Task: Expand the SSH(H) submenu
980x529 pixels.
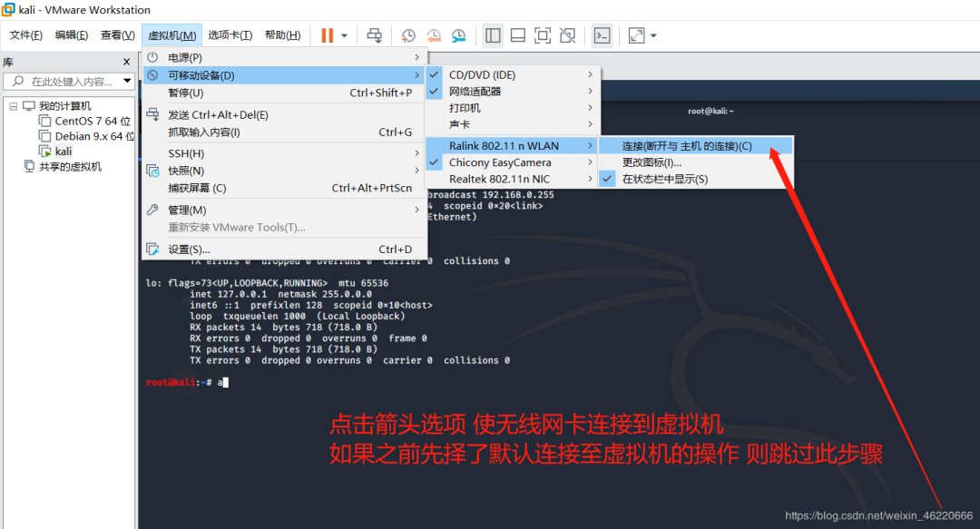Action: click(x=284, y=153)
